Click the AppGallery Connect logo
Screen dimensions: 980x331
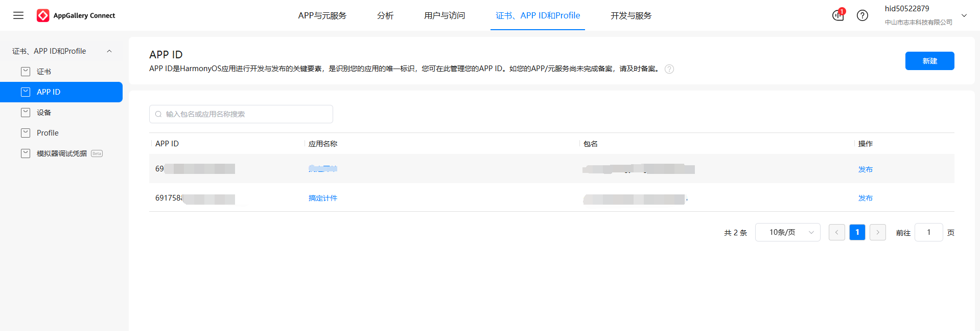76,15
